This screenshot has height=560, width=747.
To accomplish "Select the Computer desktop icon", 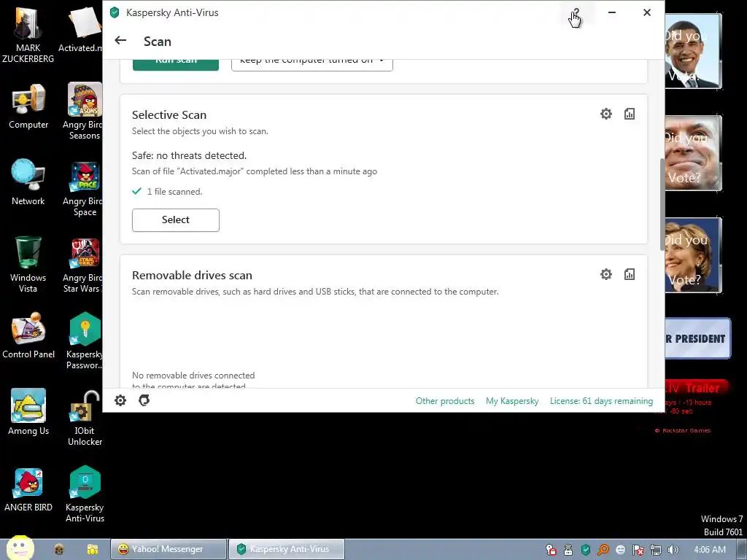I will pos(28,106).
